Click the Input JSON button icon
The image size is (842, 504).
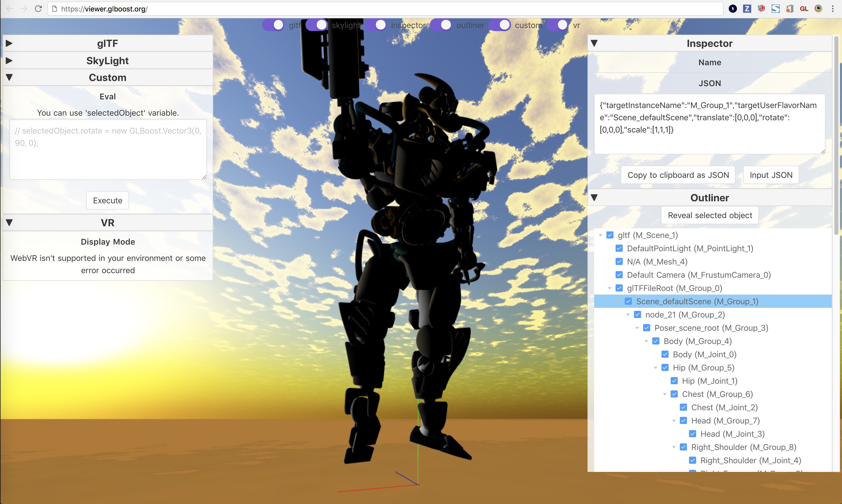point(771,175)
